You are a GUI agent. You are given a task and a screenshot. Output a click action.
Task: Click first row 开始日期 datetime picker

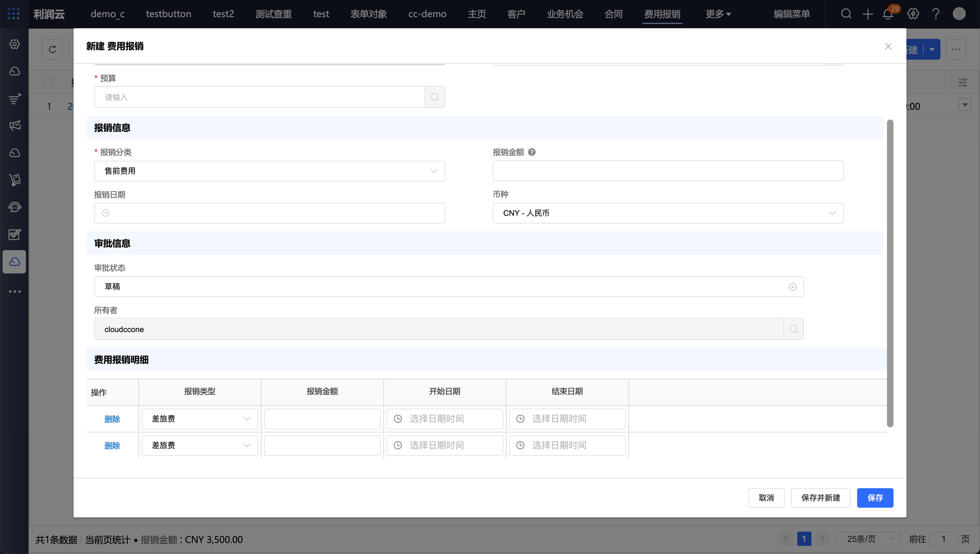[x=444, y=419]
